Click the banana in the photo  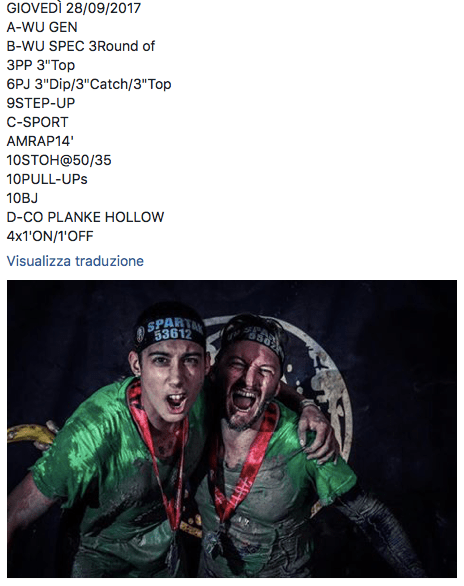pyautogui.click(x=30, y=434)
